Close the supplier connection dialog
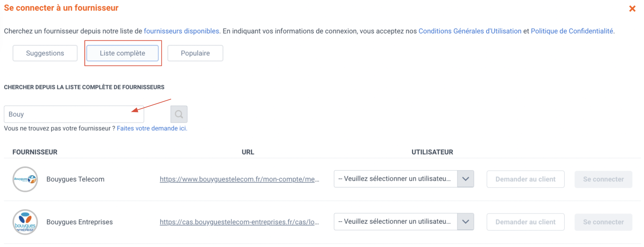Image resolution: width=644 pixels, height=247 pixels. click(x=632, y=9)
